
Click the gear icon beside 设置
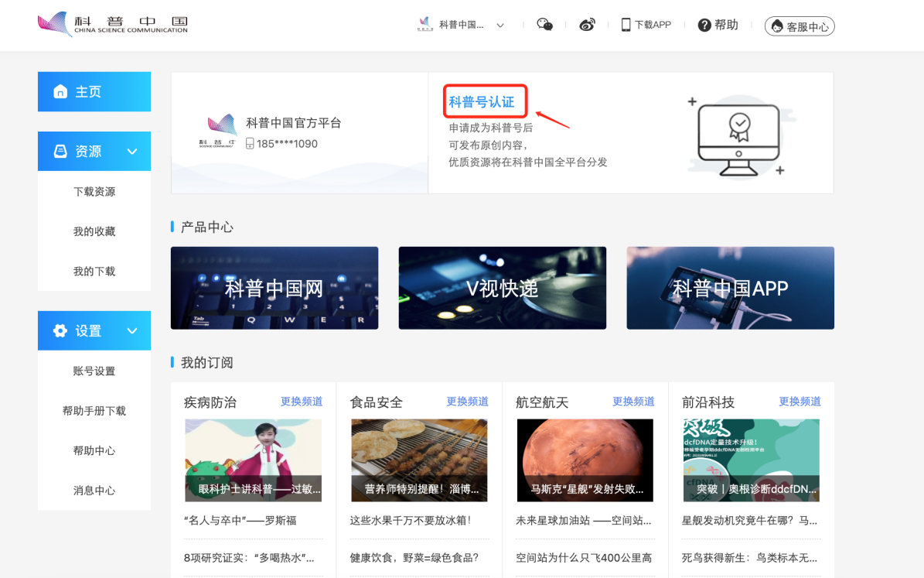click(60, 331)
